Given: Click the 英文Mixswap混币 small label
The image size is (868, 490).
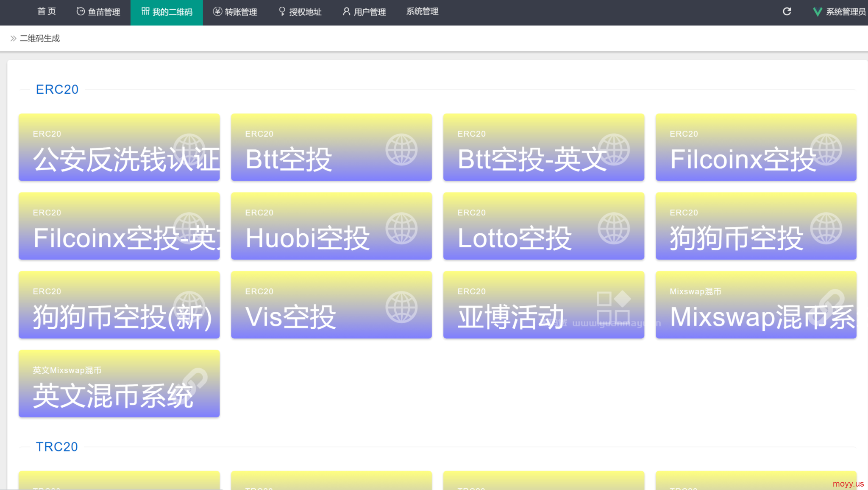Looking at the screenshot, I should tap(67, 370).
